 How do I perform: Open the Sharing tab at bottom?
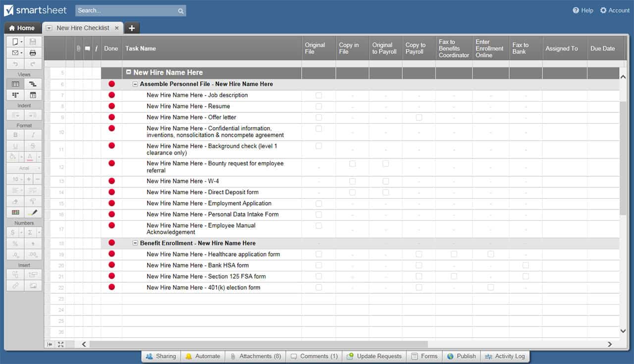click(161, 356)
